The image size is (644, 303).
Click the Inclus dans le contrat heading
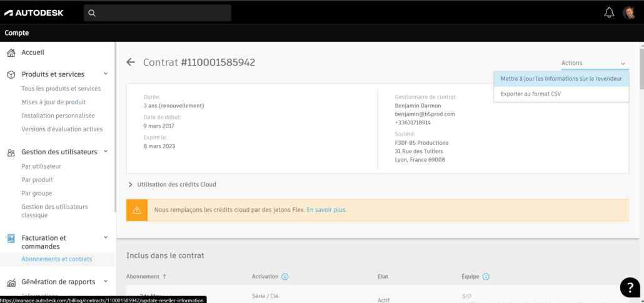[x=165, y=256]
